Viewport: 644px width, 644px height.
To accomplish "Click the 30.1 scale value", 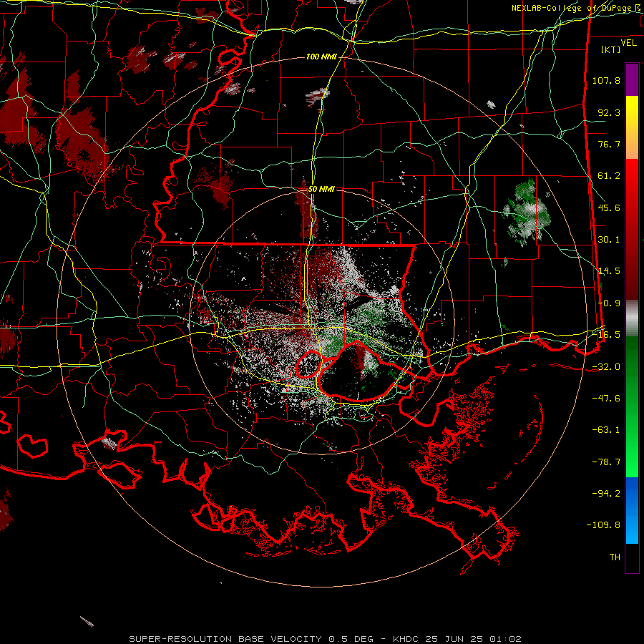I will tap(609, 240).
